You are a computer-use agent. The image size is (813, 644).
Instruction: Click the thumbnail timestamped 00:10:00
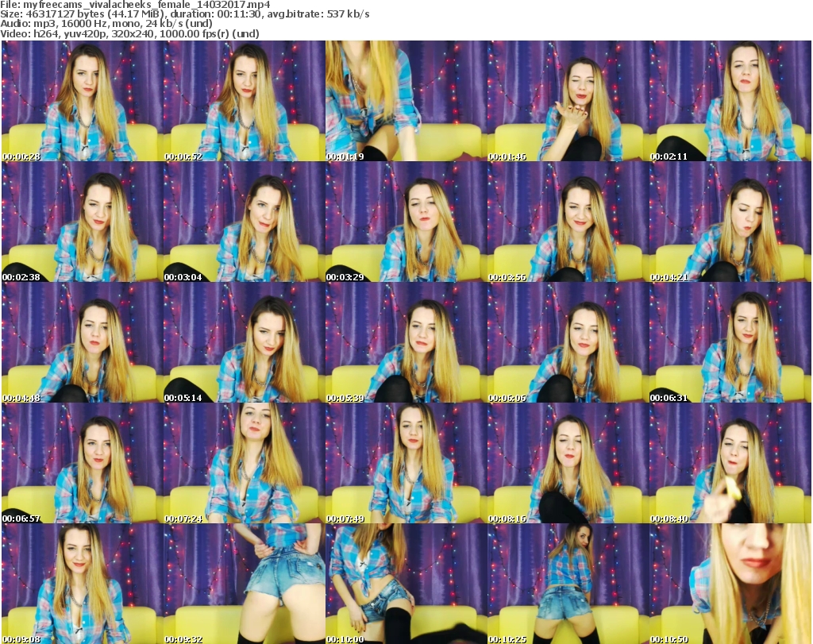click(x=406, y=584)
